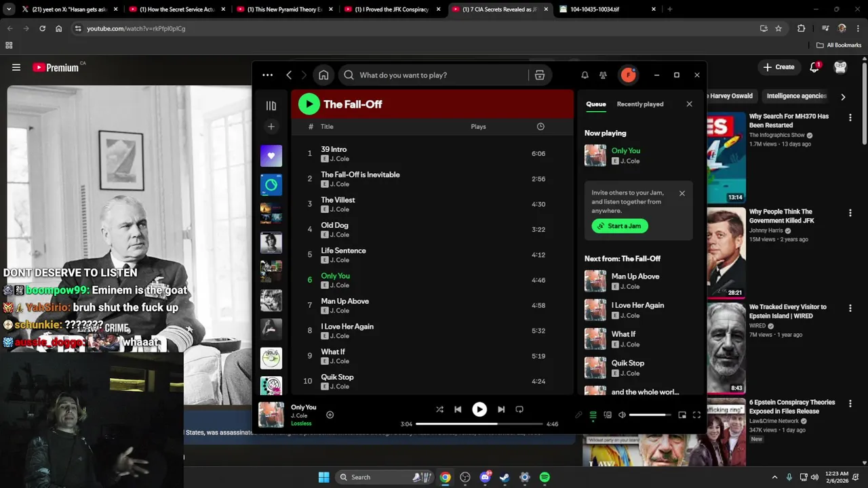The image size is (868, 488).
Task: Sort tracks by the duration clock icon
Action: click(540, 127)
